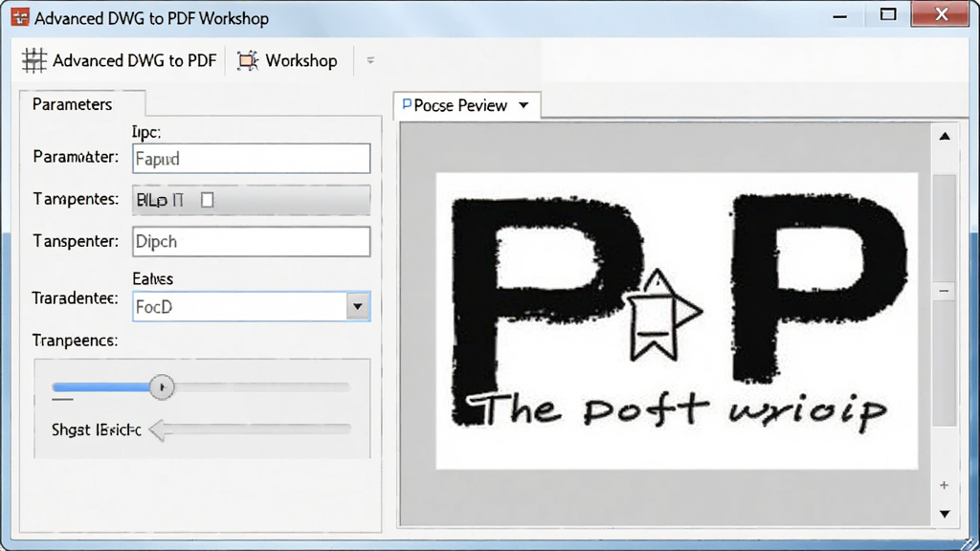
Task: Click the Paramoater input field containing Fapud
Action: click(x=252, y=159)
